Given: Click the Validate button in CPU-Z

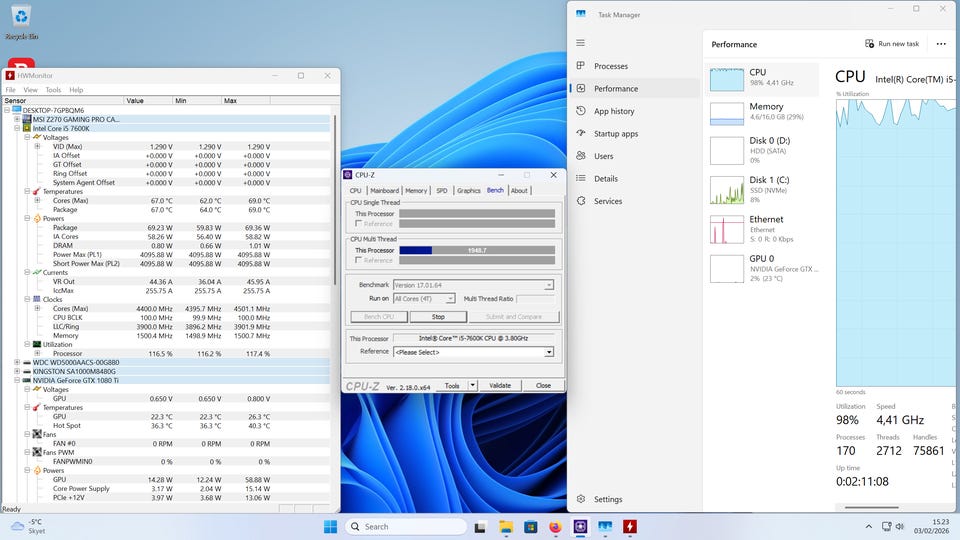Looking at the screenshot, I should (500, 385).
